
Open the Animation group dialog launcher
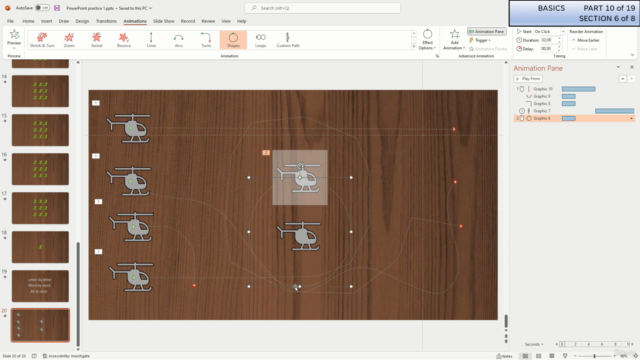pyautogui.click(x=437, y=56)
